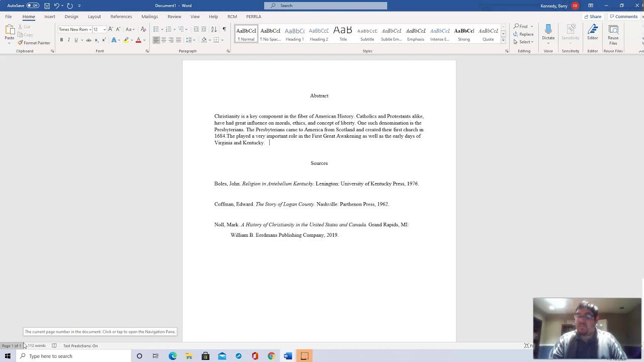Screen dimensions: 644x362
Task: Apply yellow text highlight color
Action: point(126,40)
